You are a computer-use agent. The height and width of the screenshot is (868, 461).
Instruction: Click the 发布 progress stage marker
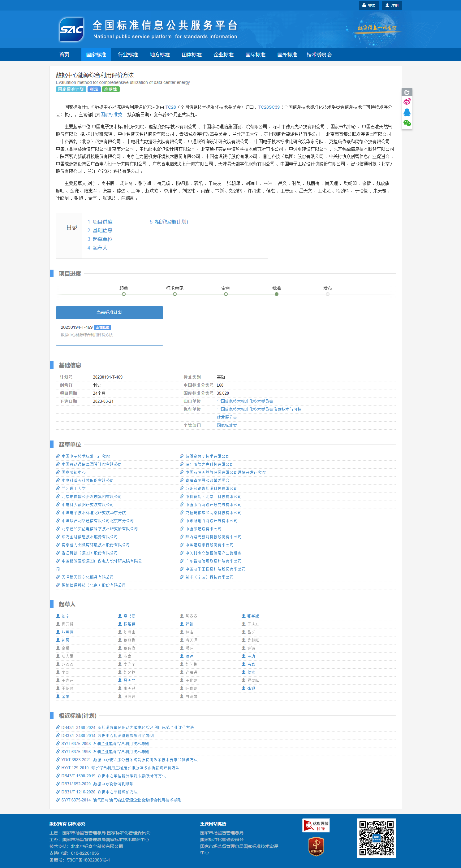pos(327,294)
